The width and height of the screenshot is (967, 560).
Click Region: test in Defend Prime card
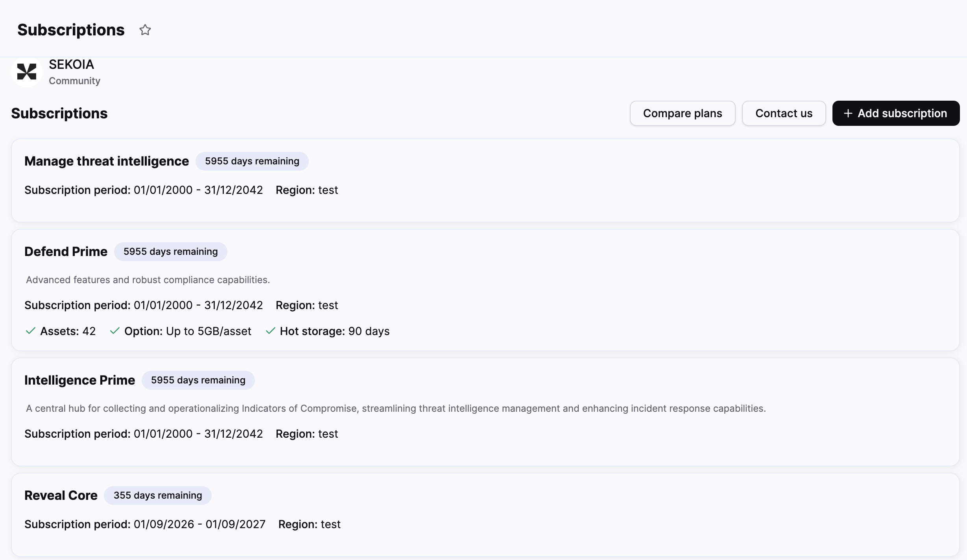307,305
